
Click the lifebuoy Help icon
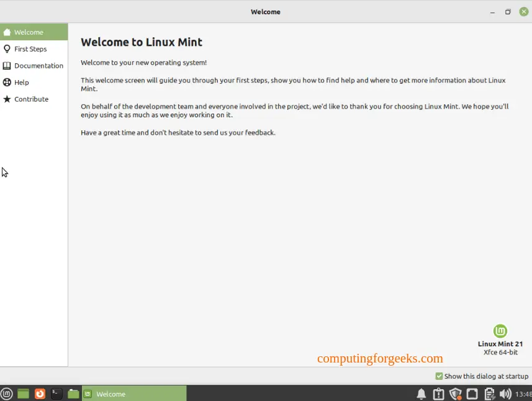tap(7, 82)
